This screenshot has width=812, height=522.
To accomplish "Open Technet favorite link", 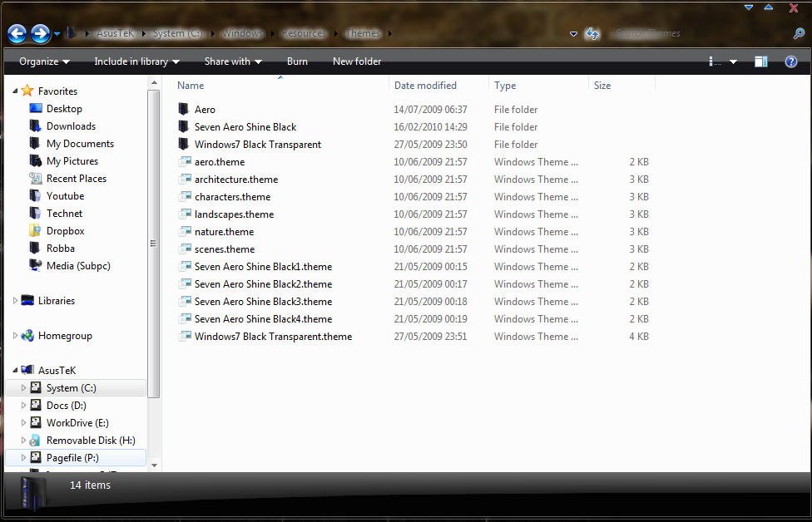I will tap(64, 214).
